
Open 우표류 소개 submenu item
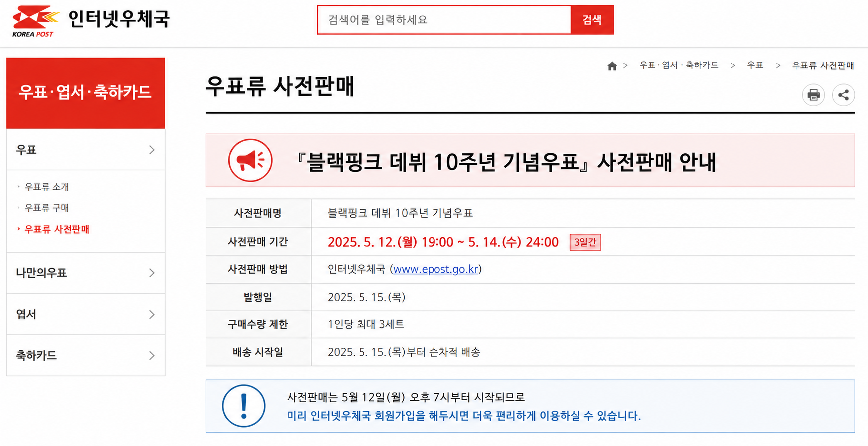47,187
